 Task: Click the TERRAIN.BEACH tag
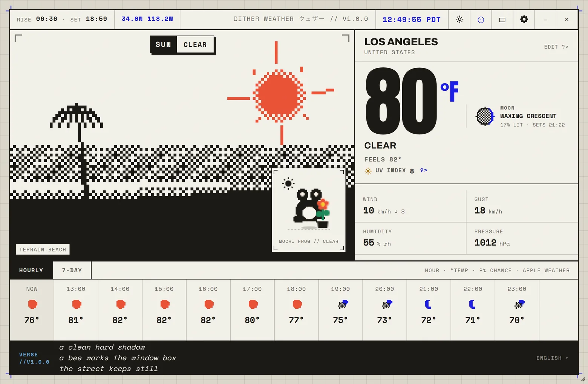coord(43,250)
